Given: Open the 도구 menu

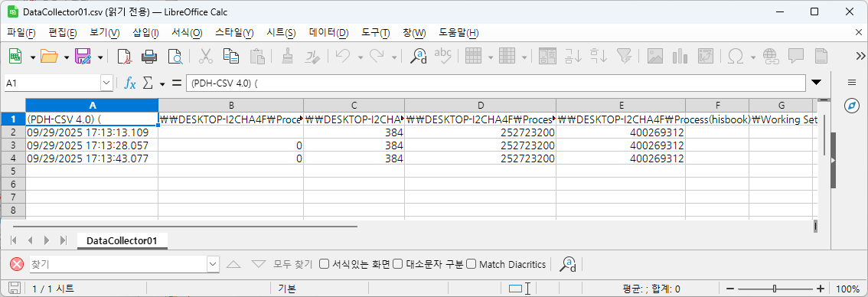Looking at the screenshot, I should [x=376, y=33].
